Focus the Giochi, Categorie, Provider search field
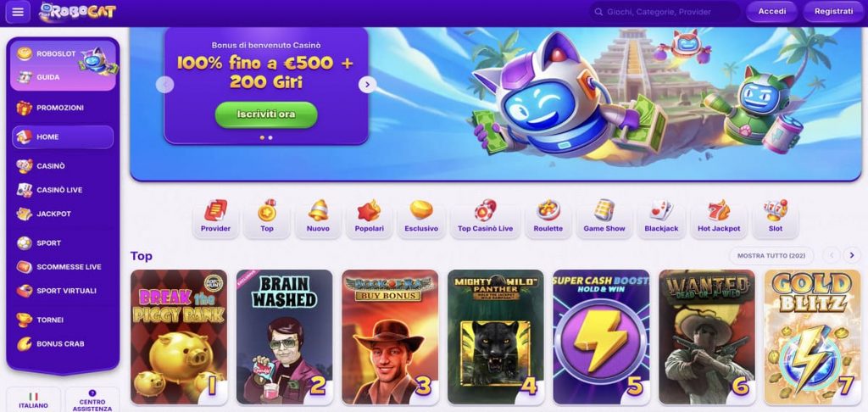The width and height of the screenshot is (868, 412). click(665, 12)
